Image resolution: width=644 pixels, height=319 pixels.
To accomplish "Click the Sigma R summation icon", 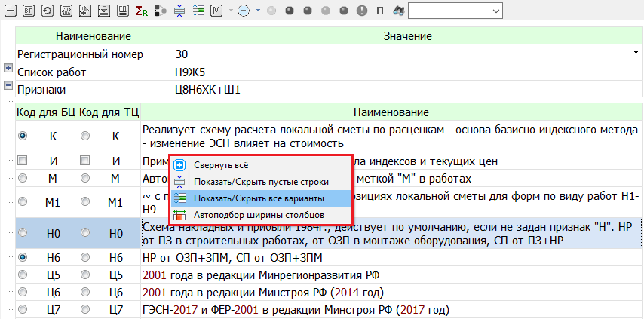I will tap(142, 11).
